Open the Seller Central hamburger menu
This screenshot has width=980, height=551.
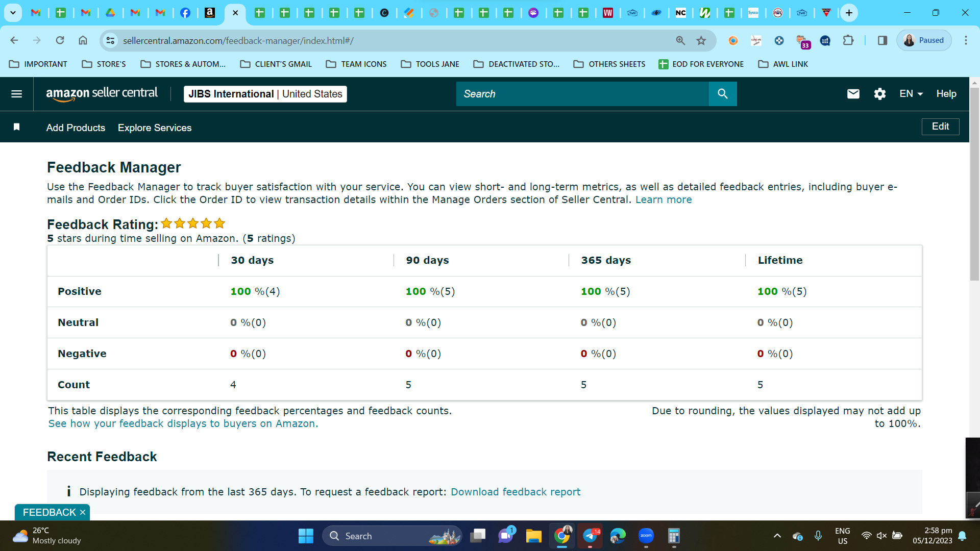pyautogui.click(x=16, y=94)
